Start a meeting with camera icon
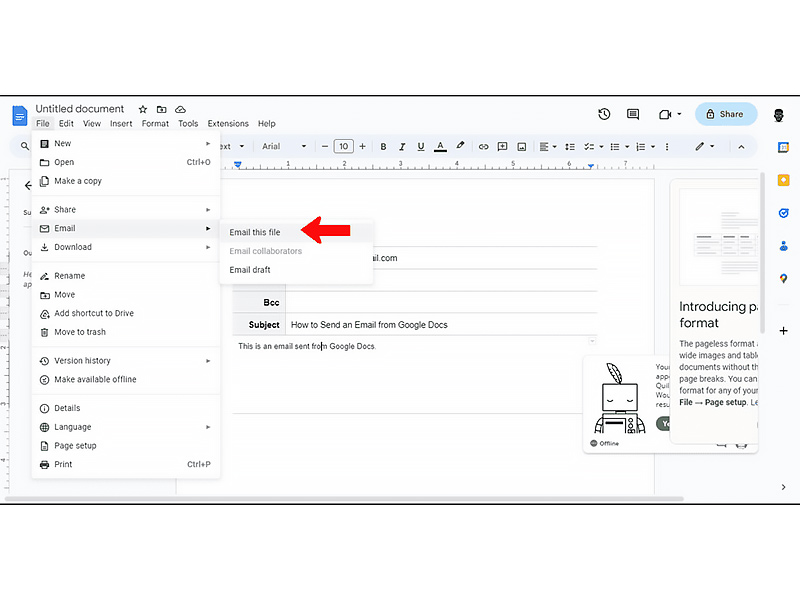The width and height of the screenshot is (800, 600). [665, 114]
